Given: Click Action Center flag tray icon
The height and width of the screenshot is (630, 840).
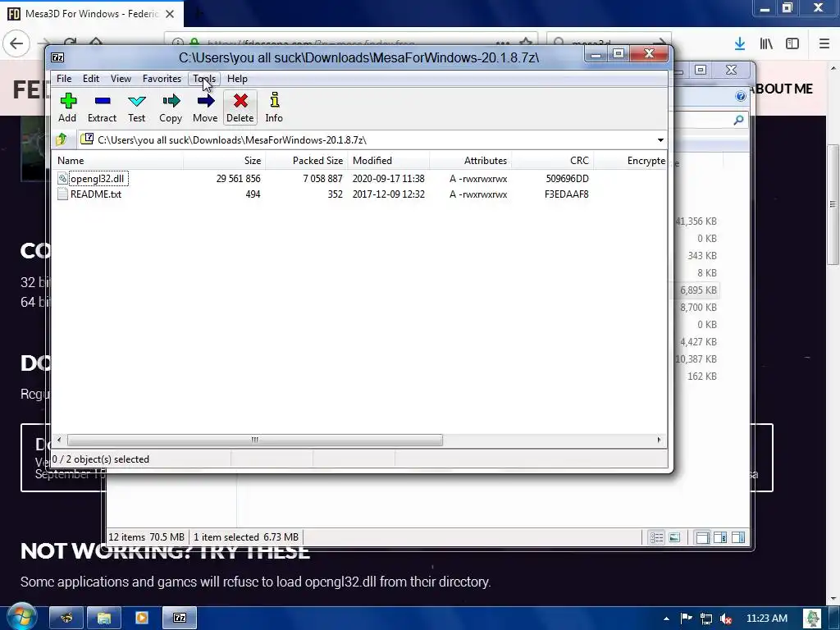Looking at the screenshot, I should coord(687,619).
